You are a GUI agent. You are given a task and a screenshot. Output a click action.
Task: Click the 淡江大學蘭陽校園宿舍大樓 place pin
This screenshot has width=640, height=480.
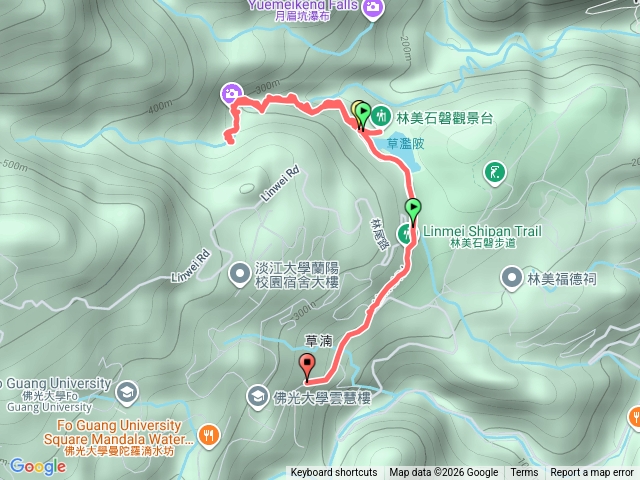[240, 275]
